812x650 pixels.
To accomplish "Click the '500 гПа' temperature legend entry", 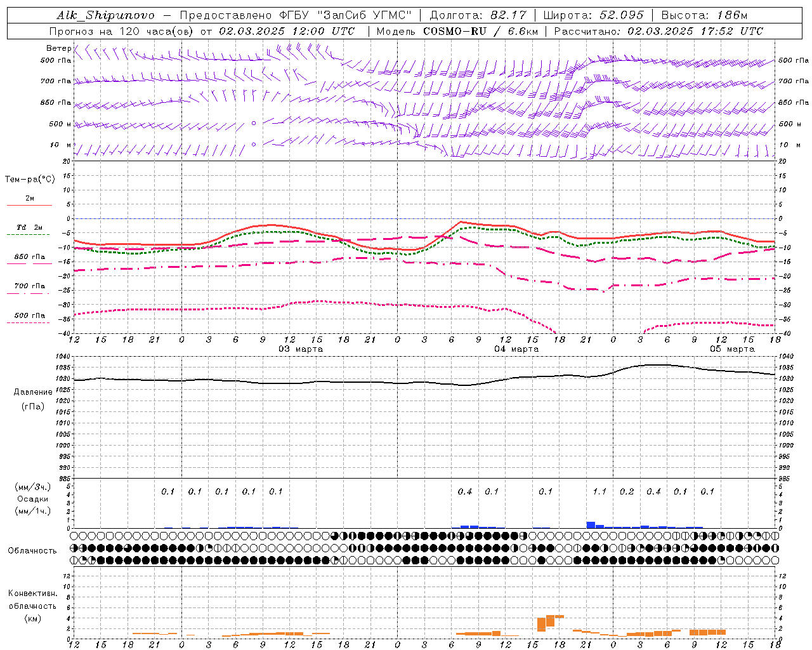I will coord(29,315).
